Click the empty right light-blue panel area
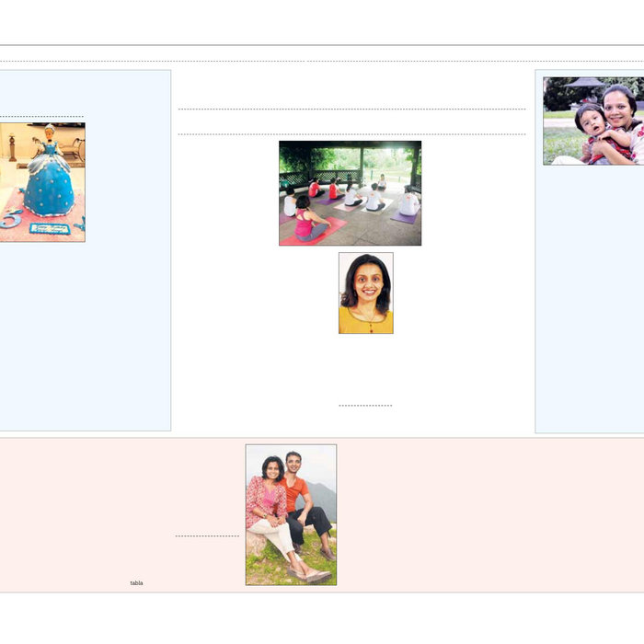The image size is (644, 644). (x=589, y=304)
